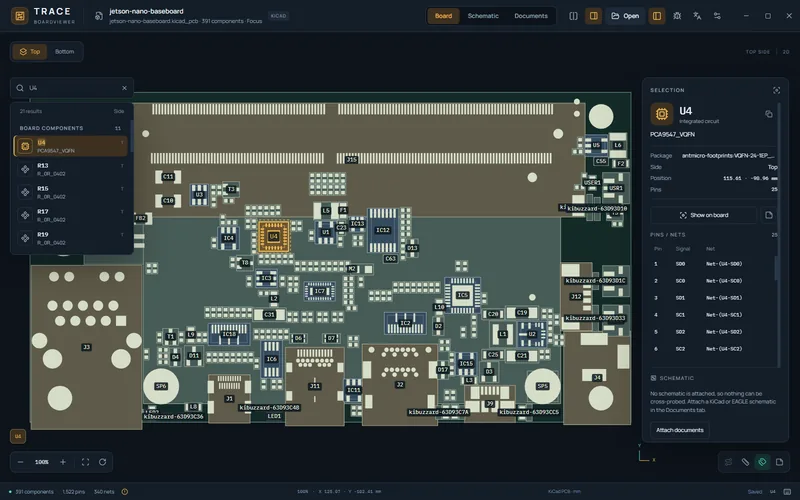Click the 1,522 pins status text
This screenshot has height=500, width=800.
tap(73, 492)
